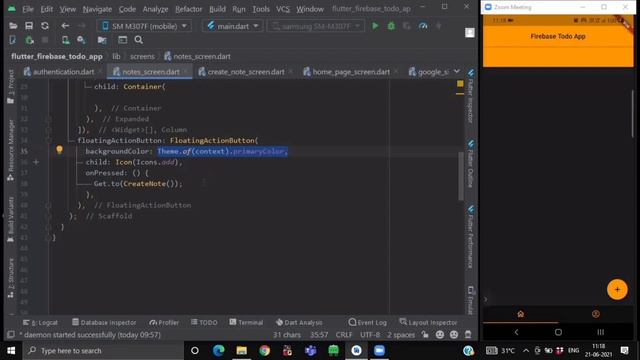Open the Build menu
The width and height of the screenshot is (640, 360).
217,9
